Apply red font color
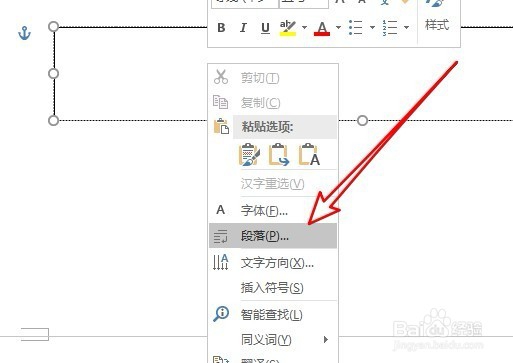513x363 pixels. pos(322,28)
